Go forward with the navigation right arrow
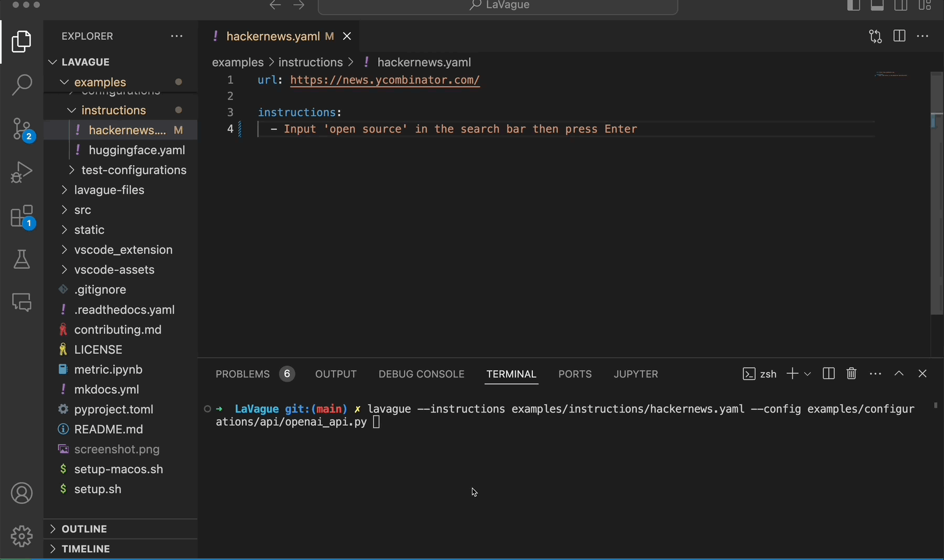944x560 pixels. [299, 5]
